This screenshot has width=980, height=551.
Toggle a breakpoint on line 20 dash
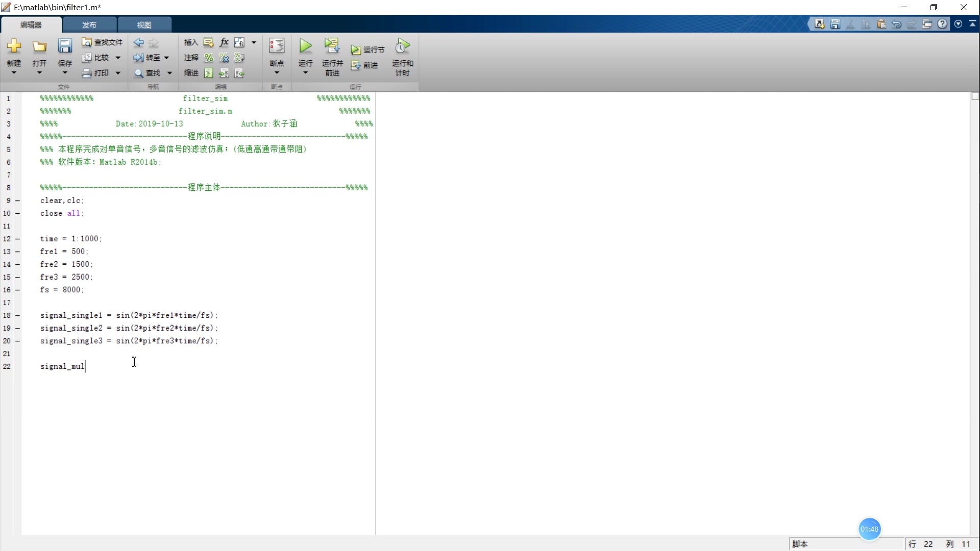coord(17,341)
